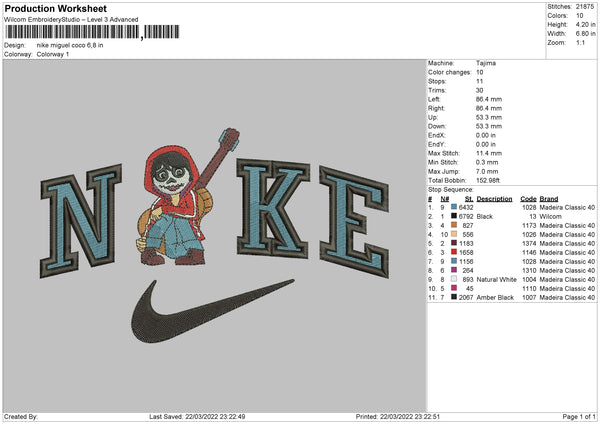Select thread code 1374

(x=529, y=244)
